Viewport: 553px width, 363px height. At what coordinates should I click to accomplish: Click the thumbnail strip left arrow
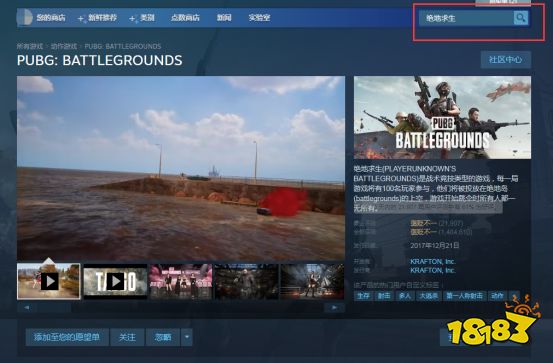click(26, 308)
